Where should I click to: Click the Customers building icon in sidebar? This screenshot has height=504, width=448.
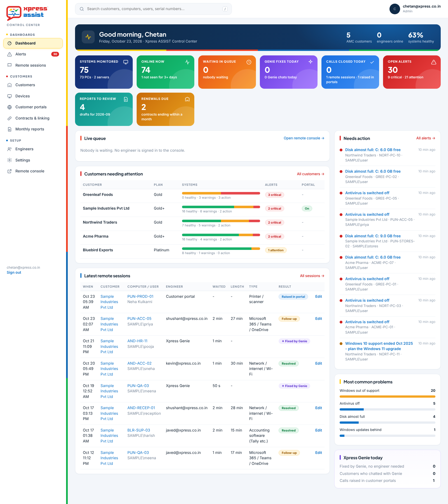point(10,85)
